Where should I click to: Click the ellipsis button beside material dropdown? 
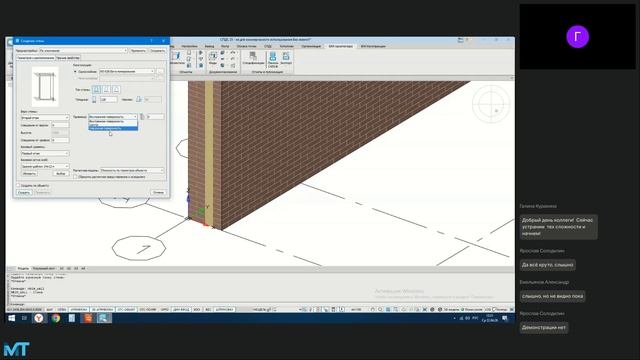(x=160, y=71)
